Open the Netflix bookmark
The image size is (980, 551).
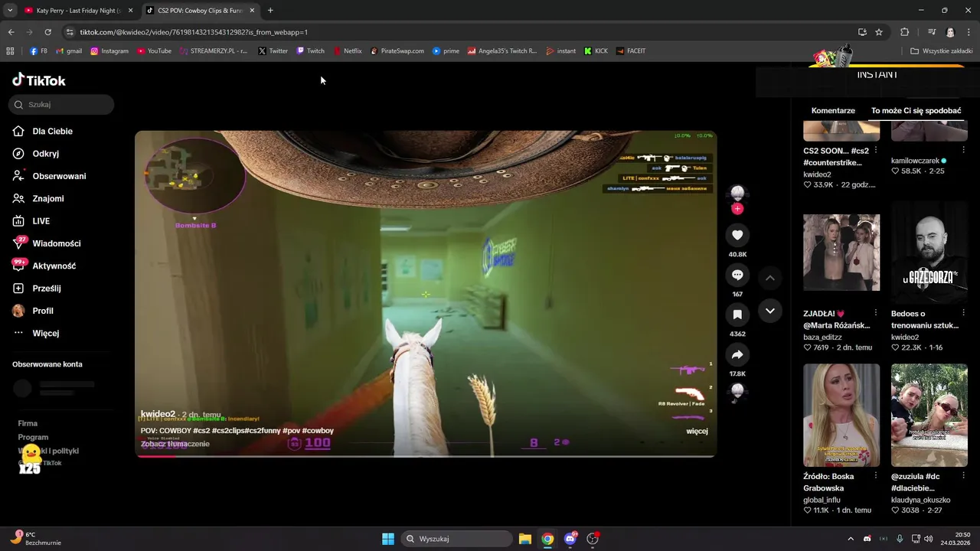click(347, 51)
